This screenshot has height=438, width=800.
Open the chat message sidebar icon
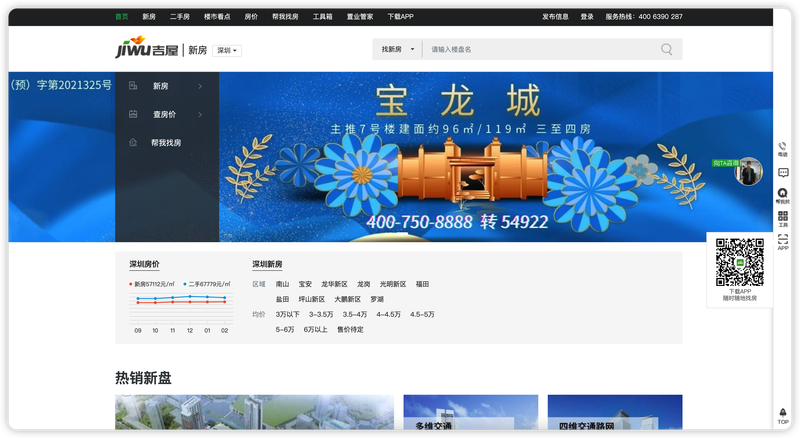click(783, 173)
